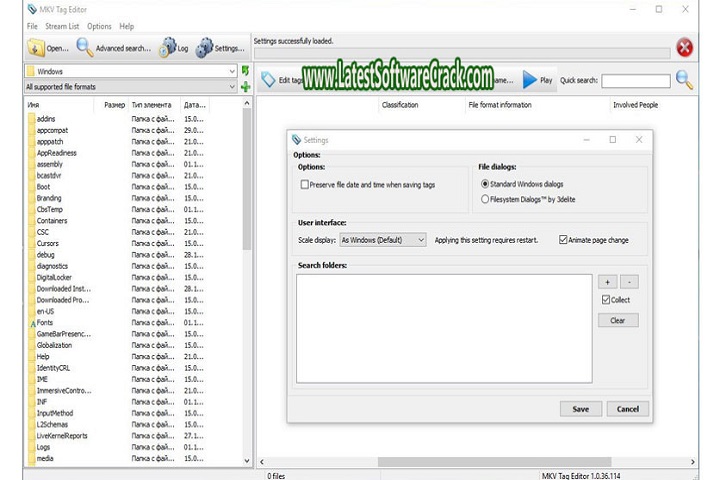The image size is (720, 480).
Task: Enable Preserve file date and time checkbox
Action: [305, 184]
